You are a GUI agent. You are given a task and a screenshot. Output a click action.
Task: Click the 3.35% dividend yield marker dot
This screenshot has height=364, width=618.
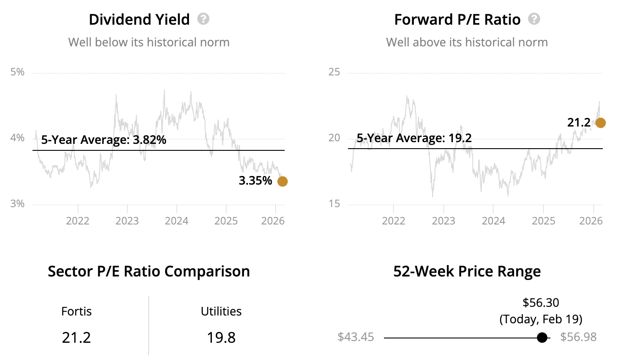point(282,181)
